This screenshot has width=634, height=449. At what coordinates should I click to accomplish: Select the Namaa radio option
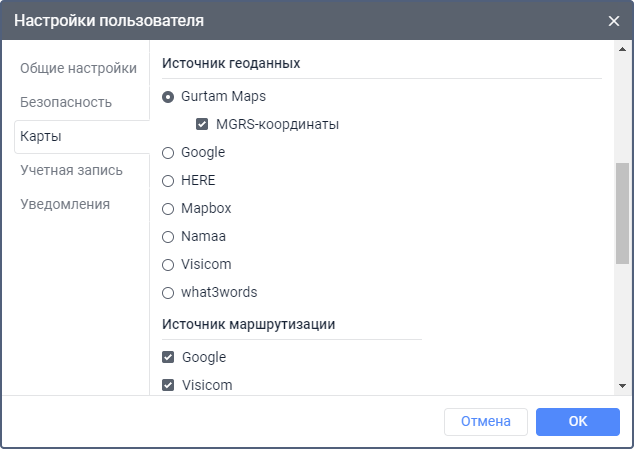pos(168,237)
